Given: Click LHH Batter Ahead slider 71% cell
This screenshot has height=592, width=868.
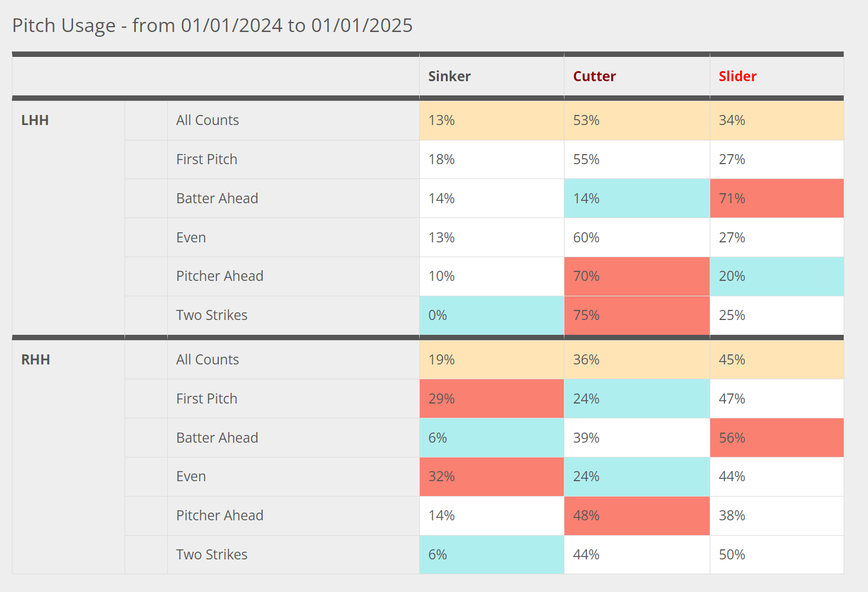Looking at the screenshot, I should click(x=776, y=199).
